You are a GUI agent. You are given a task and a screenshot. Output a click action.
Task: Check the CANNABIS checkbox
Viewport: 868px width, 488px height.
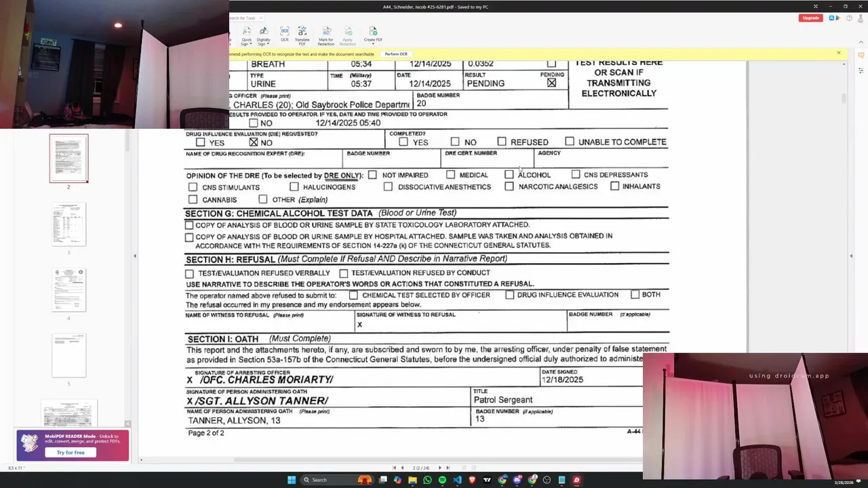[193, 199]
